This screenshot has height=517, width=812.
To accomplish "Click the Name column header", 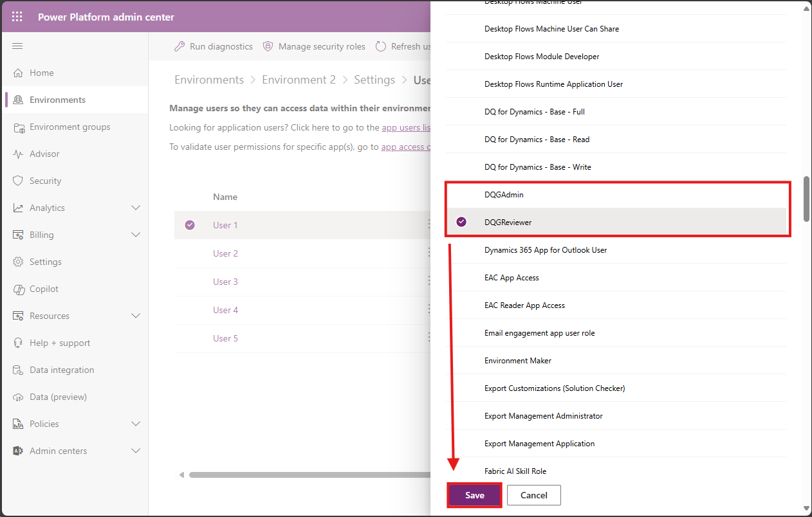I will (225, 197).
